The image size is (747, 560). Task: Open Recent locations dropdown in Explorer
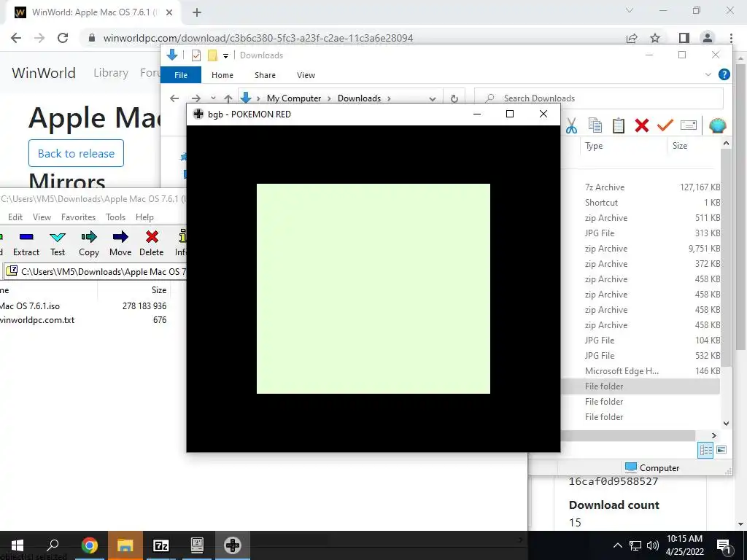pyautogui.click(x=213, y=98)
